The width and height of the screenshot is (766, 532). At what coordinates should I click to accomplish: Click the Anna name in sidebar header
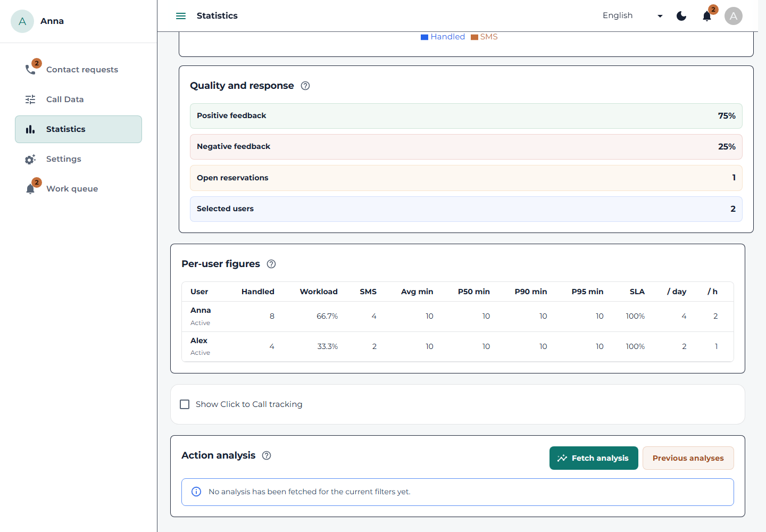[52, 21]
